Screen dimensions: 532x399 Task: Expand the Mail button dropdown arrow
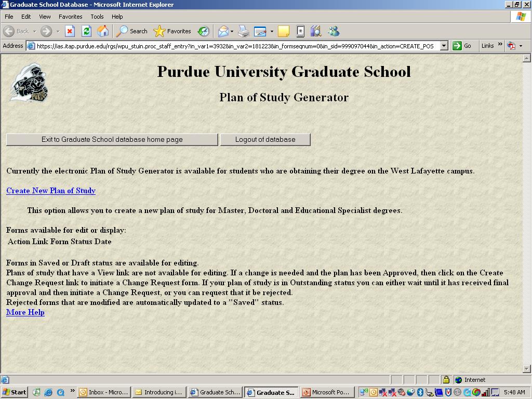(x=232, y=31)
